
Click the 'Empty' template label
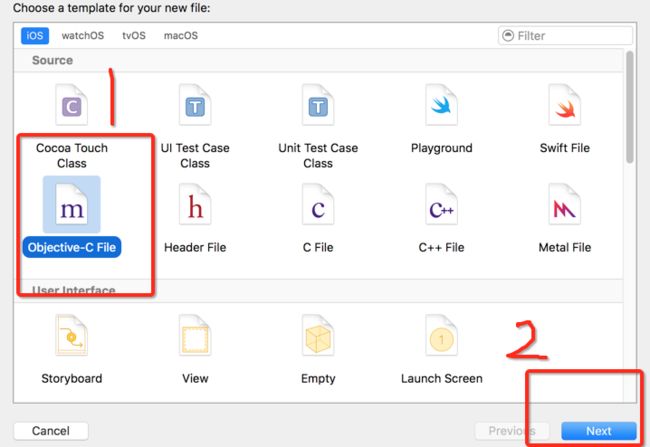318,379
